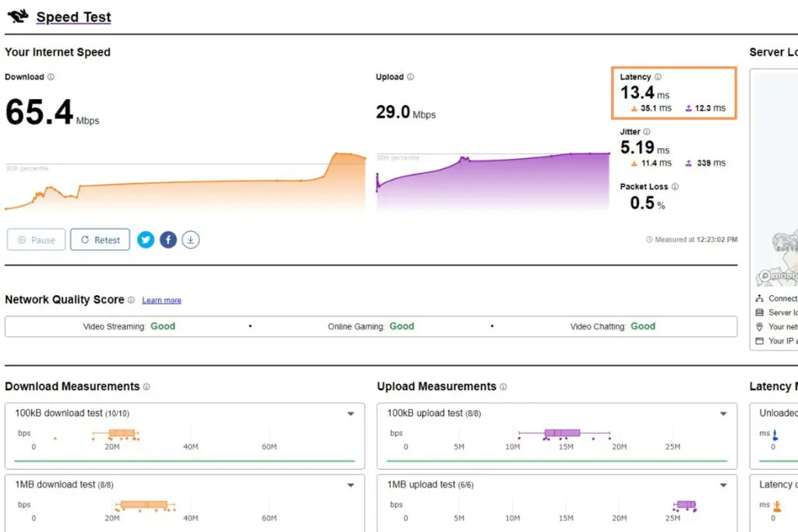Expand the 1MB download test details
Viewport: 798px width, 532px height.
[350, 484]
